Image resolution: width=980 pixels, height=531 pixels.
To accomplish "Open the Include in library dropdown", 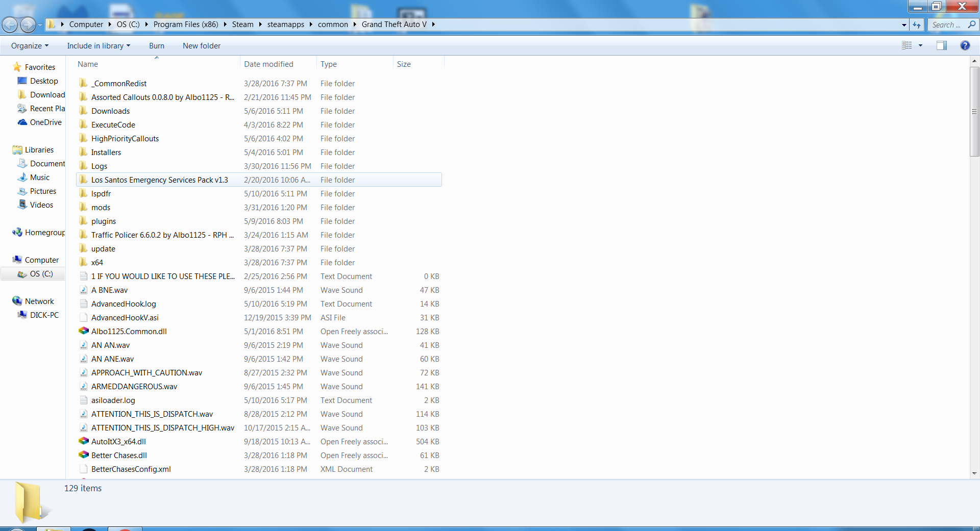I will coord(99,45).
